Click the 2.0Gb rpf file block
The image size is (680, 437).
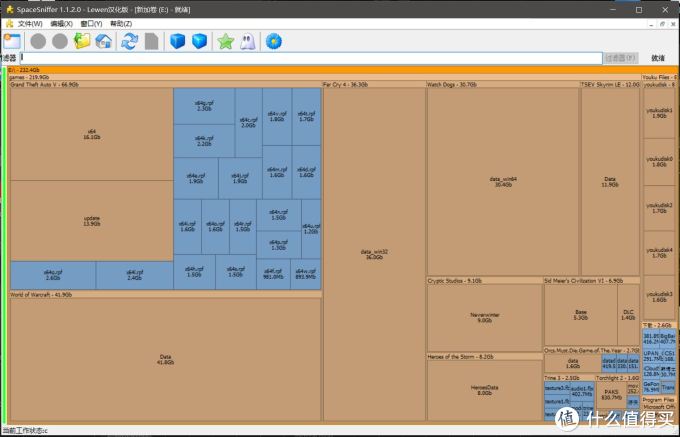tap(248, 123)
